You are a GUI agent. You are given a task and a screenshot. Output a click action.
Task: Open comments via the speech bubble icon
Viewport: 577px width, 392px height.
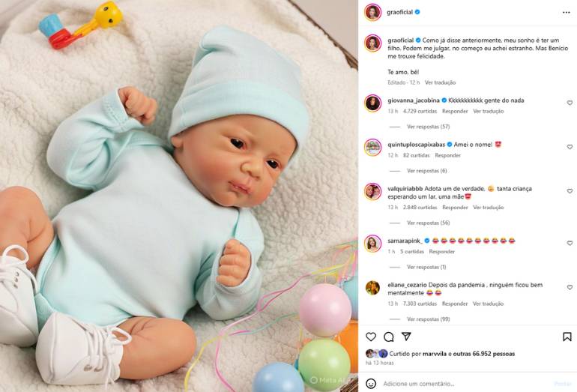[389, 337]
